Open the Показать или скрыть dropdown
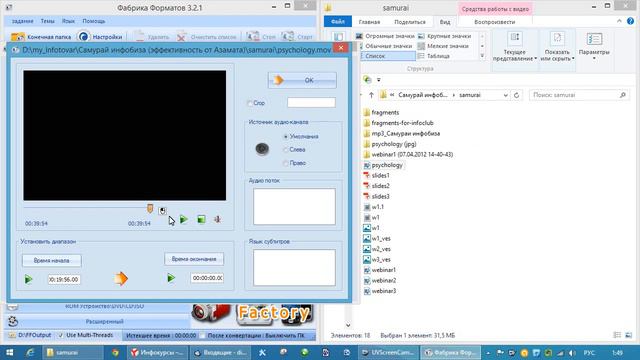640x360 pixels. click(x=558, y=47)
